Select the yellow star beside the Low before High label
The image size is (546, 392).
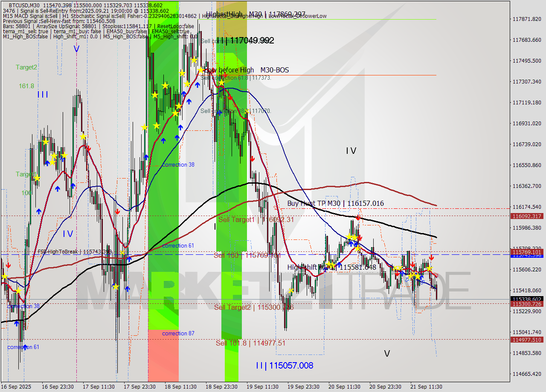201,70
